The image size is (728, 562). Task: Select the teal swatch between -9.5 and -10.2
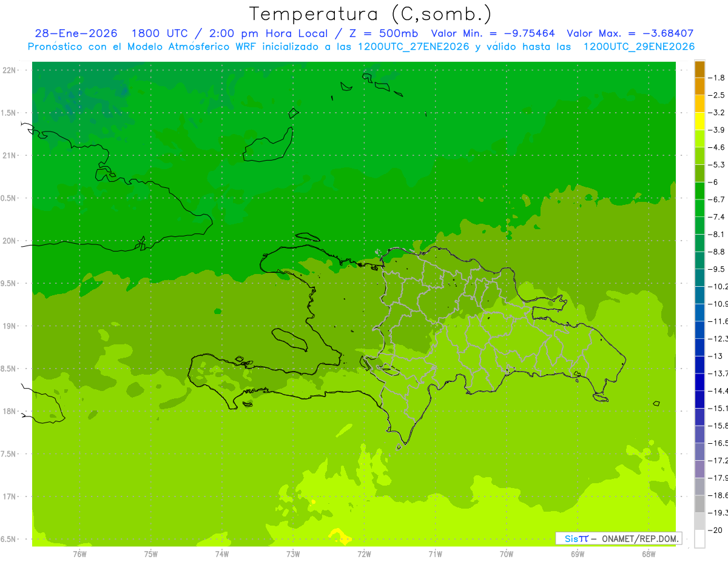pyautogui.click(x=699, y=278)
